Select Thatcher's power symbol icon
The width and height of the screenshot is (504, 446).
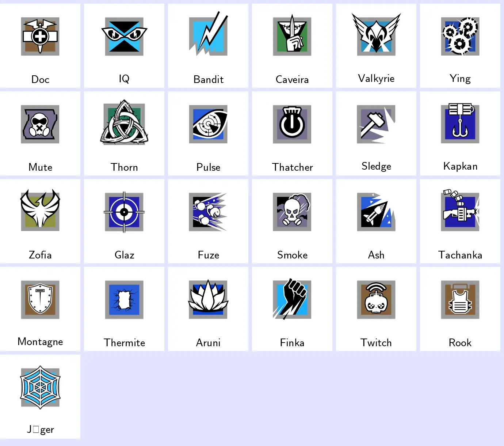point(292,124)
